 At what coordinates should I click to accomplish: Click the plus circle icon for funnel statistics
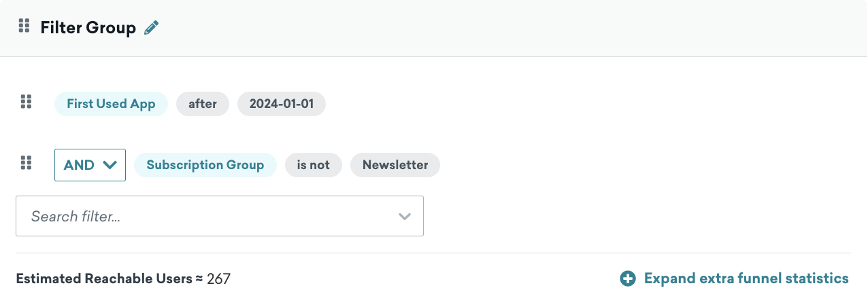(627, 278)
